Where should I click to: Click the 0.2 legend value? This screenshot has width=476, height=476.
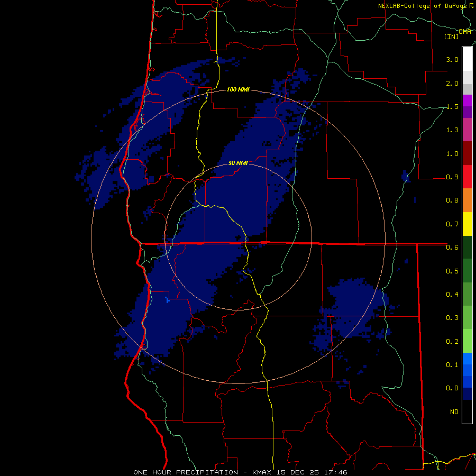click(452, 341)
